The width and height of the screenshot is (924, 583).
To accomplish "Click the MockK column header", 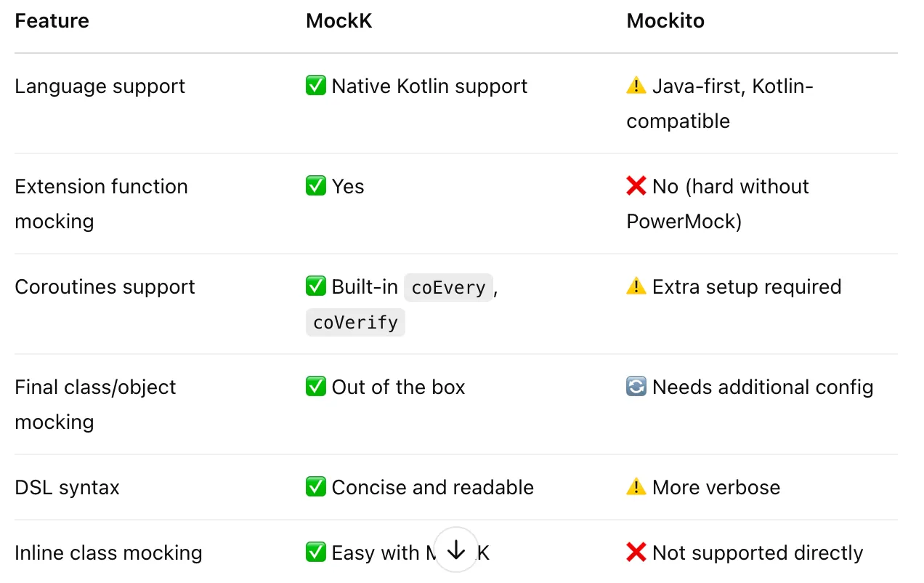I will (339, 20).
